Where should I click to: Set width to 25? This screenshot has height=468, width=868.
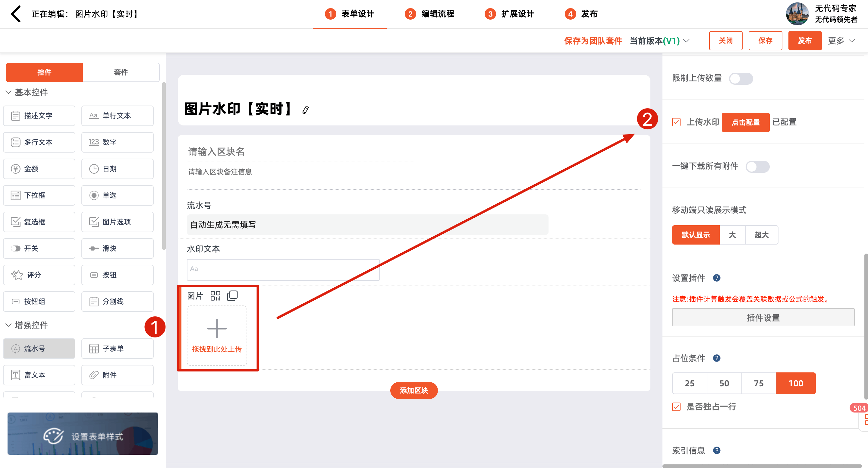[689, 383]
